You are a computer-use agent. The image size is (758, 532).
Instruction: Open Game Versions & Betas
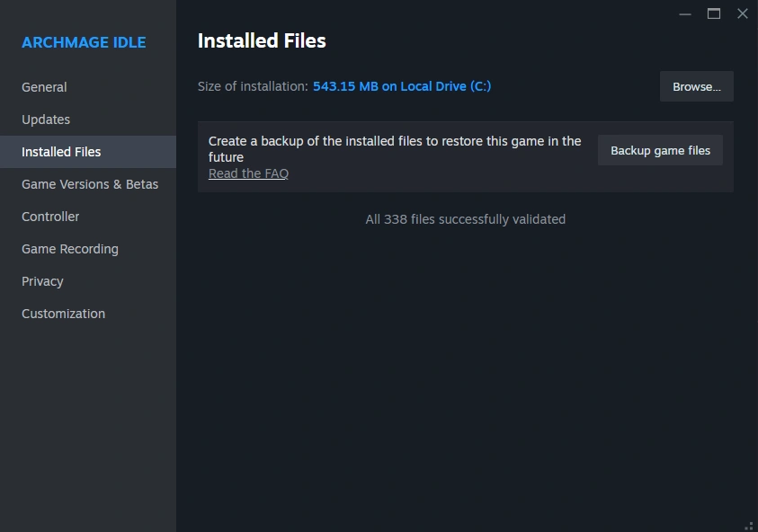pyautogui.click(x=89, y=184)
